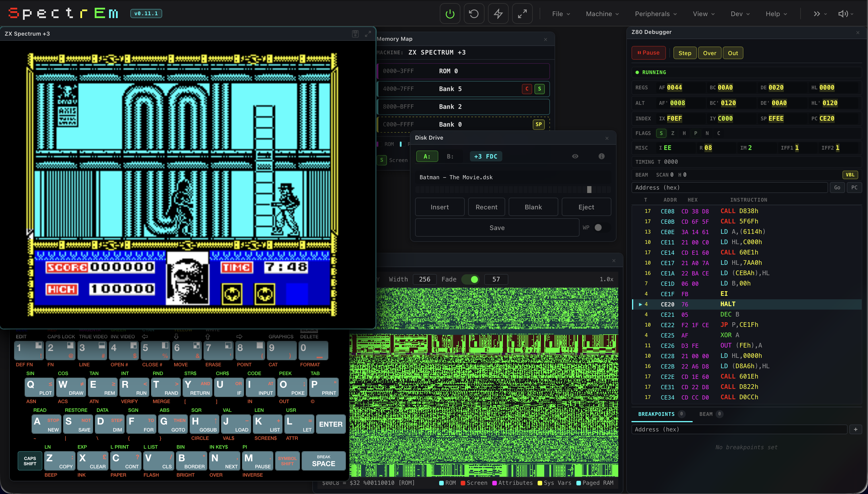The width and height of the screenshot is (868, 494).
Task: Toggle the VBL button in the debugger
Action: (850, 174)
